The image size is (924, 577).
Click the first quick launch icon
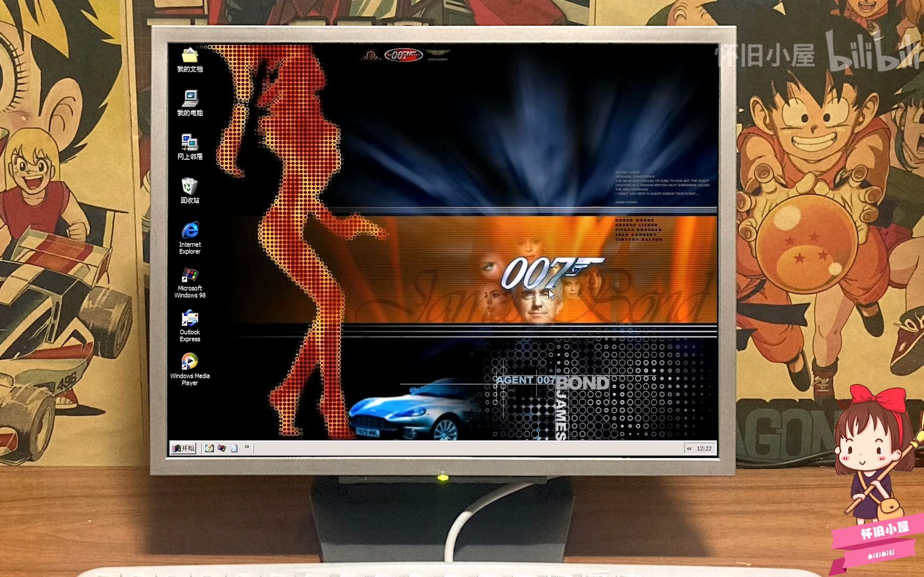[209, 448]
